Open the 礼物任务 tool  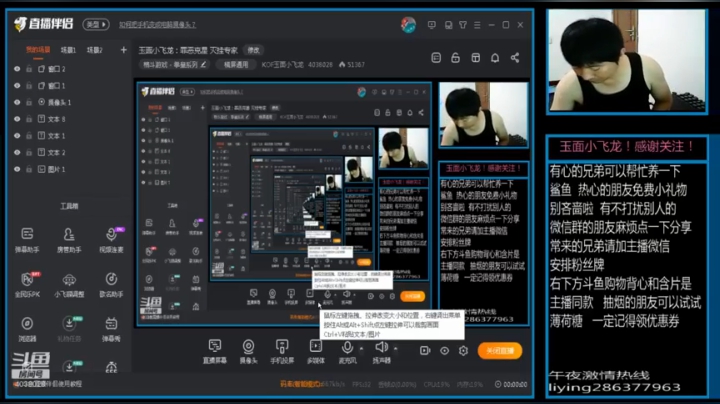(69, 329)
